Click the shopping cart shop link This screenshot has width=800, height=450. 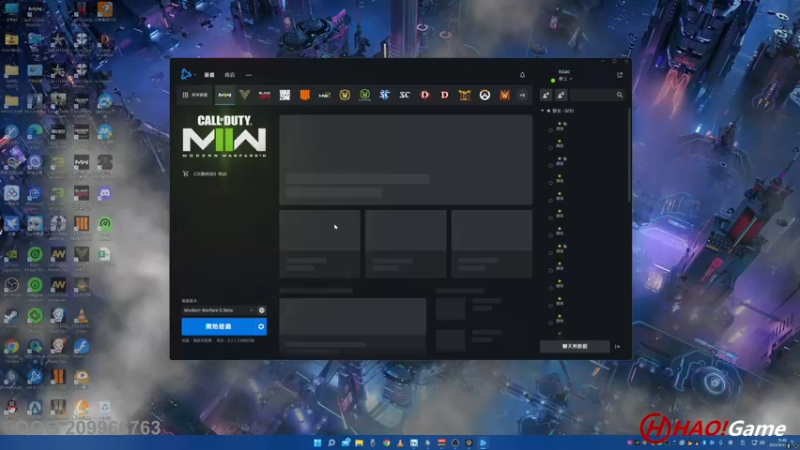pyautogui.click(x=205, y=174)
